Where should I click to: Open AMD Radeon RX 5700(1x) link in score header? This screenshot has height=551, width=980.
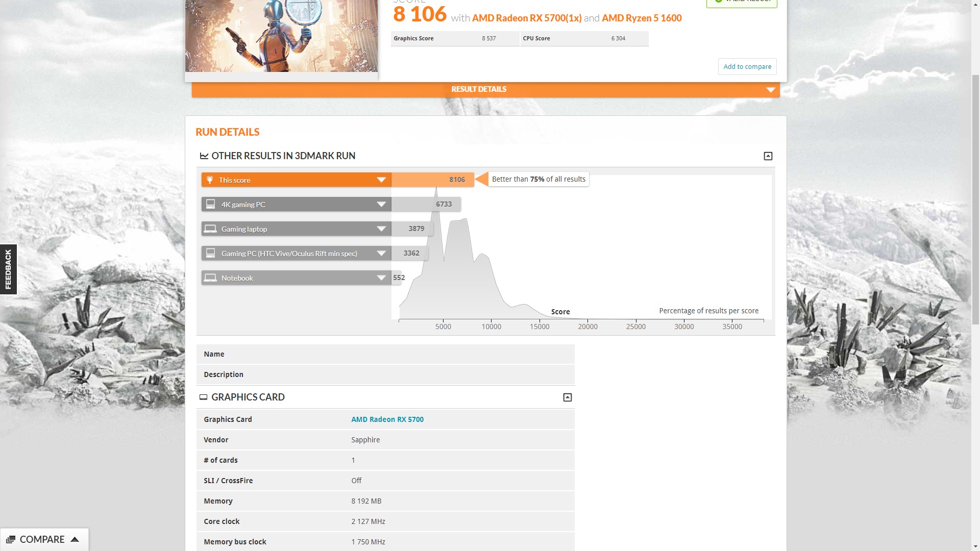pos(527,18)
